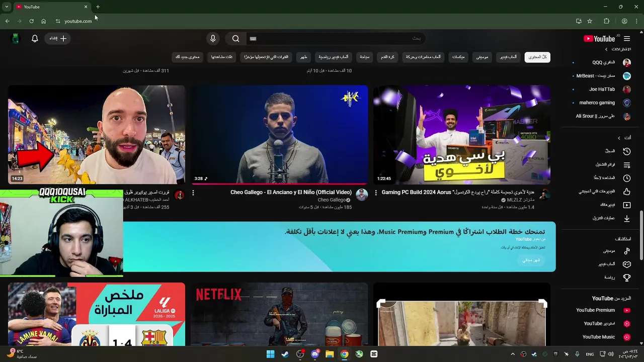Reload the page with browser refresh button
Screen dimensions: 644x362
click(x=31, y=21)
